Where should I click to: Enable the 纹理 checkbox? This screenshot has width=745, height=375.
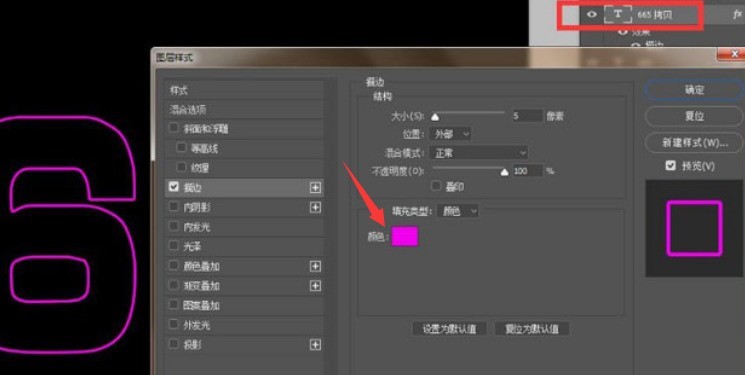coord(181,167)
